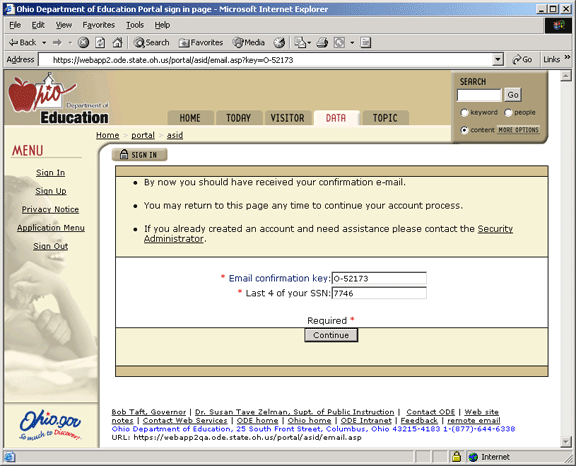The image size is (576, 466).
Task: Open the Back button history dropdown
Action: tap(44, 43)
